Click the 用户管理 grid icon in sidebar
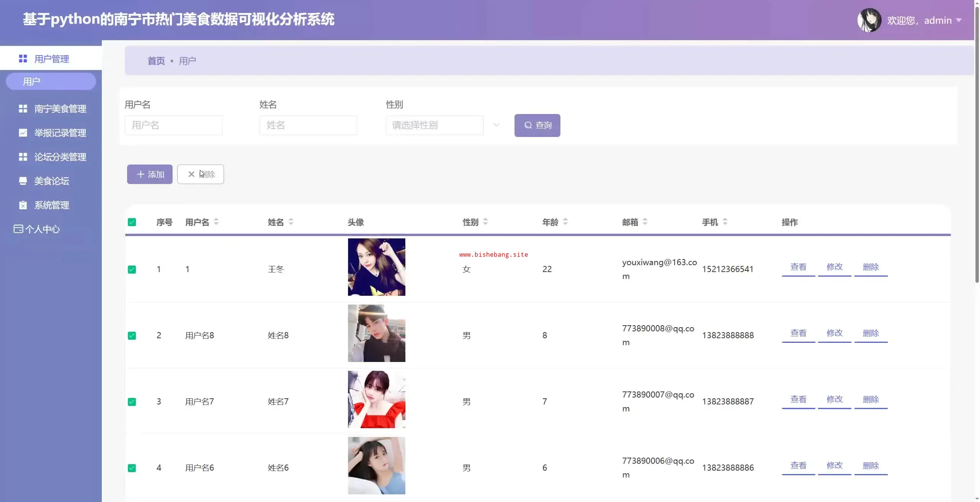Image resolution: width=980 pixels, height=502 pixels. (23, 59)
